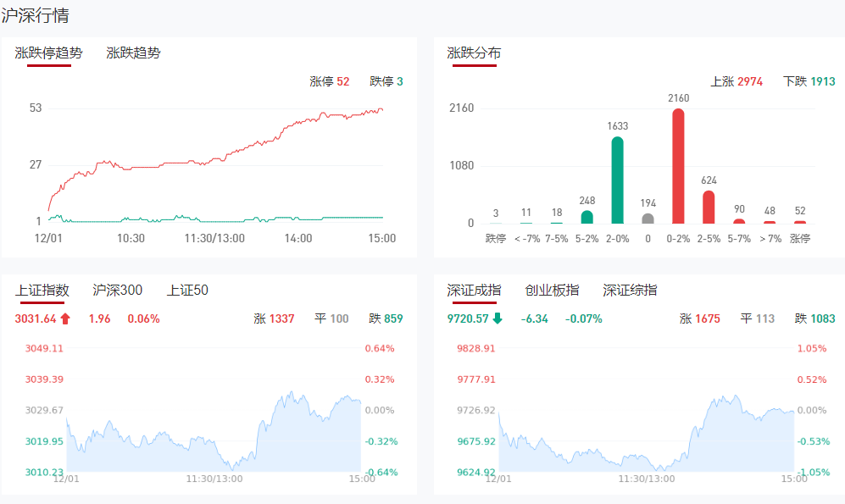Select the 涨跌停趋势 tab
Viewport: 845px width, 504px height.
pyautogui.click(x=48, y=53)
